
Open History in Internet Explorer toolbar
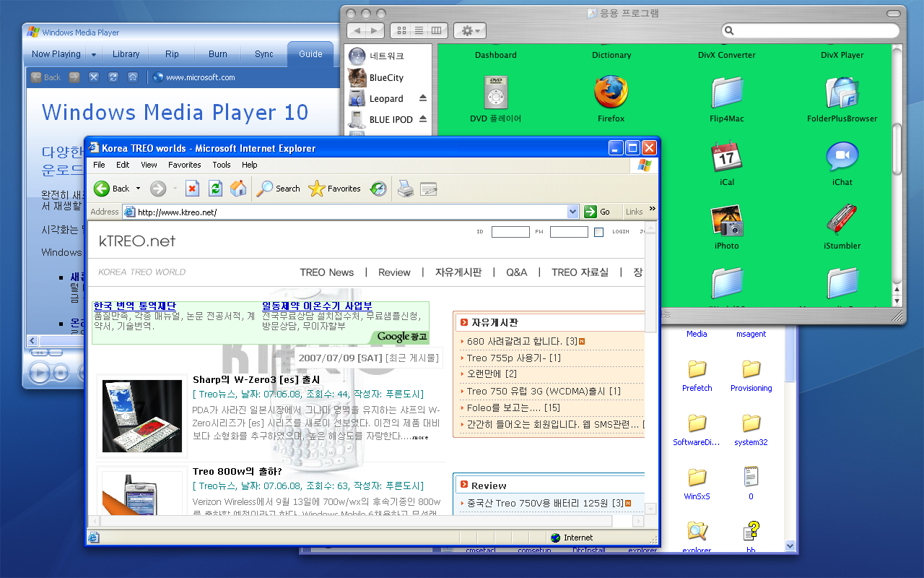pos(378,189)
